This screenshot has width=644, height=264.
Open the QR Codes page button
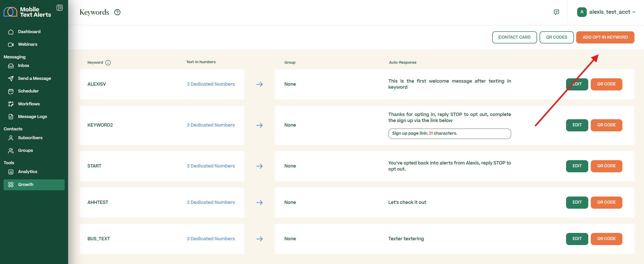pyautogui.click(x=556, y=37)
